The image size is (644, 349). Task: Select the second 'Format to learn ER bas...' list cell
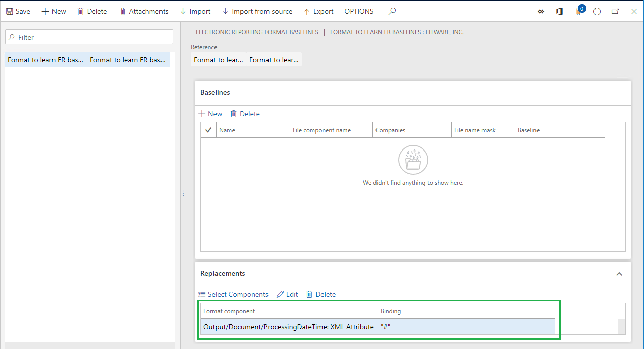(x=128, y=60)
